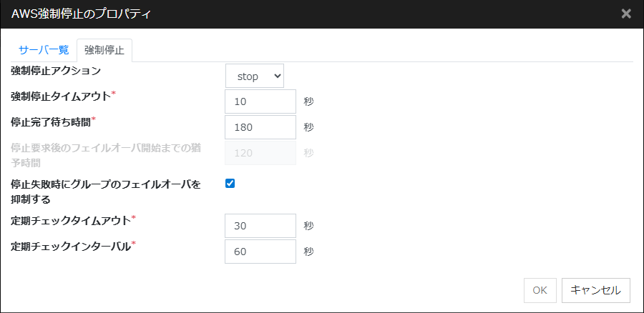Click the grayed-out 120 seconds field
The image size is (644, 313).
tap(260, 153)
